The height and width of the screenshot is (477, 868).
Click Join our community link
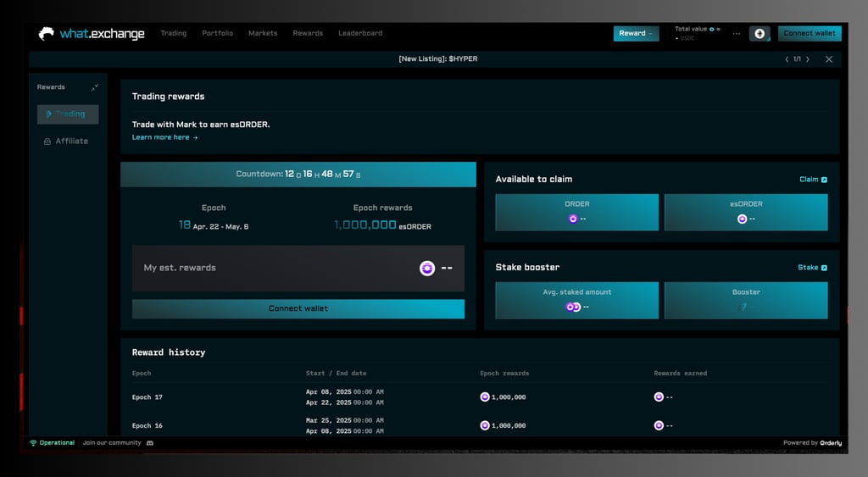[x=112, y=443]
